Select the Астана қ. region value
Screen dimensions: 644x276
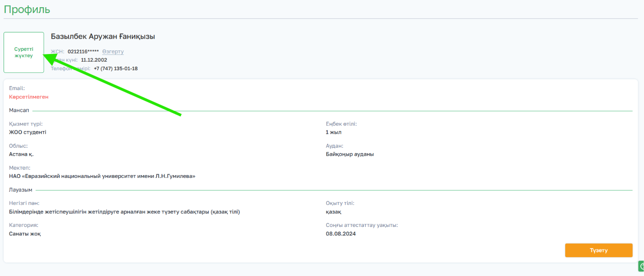click(21, 154)
